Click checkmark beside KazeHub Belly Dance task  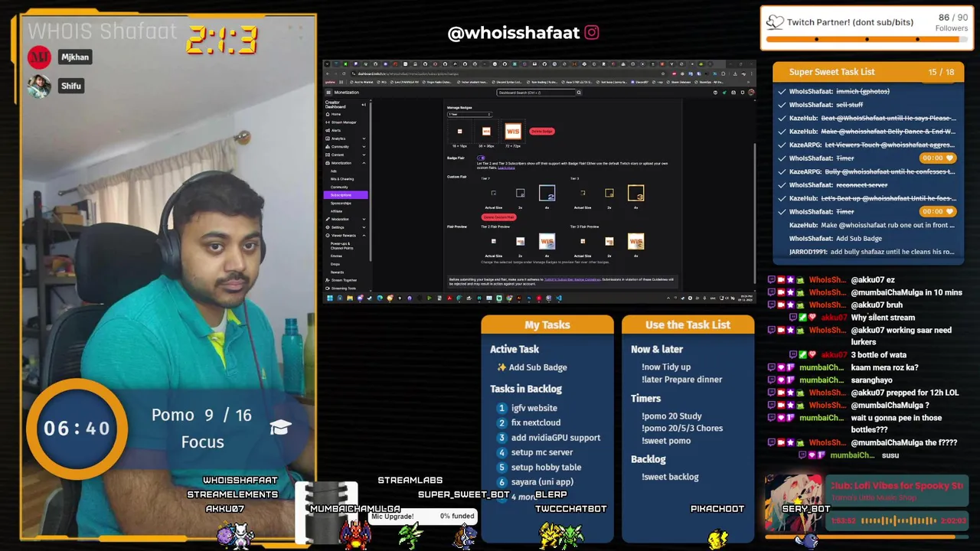pos(782,132)
